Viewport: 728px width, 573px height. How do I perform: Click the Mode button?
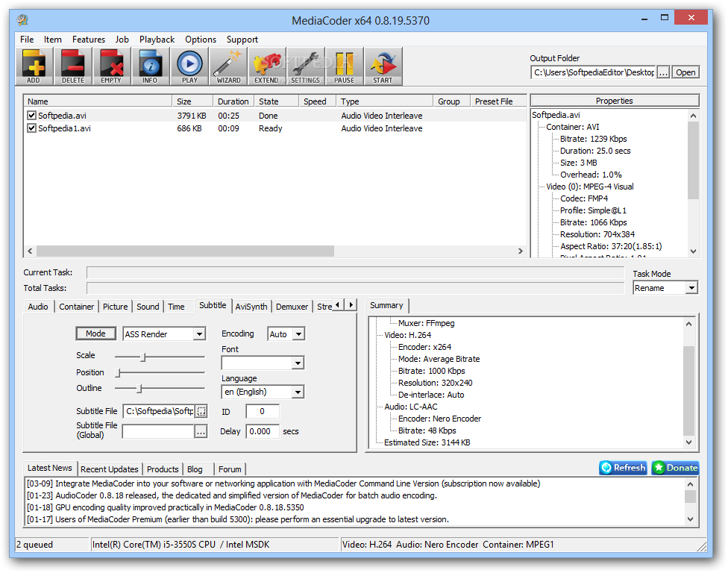95,334
